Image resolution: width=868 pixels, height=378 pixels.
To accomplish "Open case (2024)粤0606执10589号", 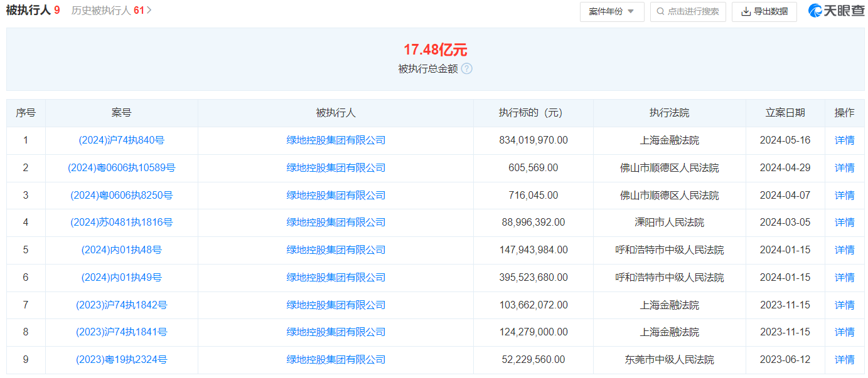I will (x=121, y=168).
